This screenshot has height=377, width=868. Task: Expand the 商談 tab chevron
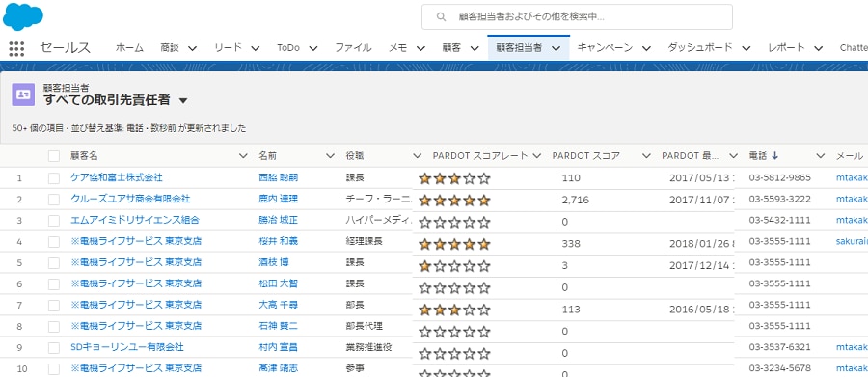pyautogui.click(x=193, y=48)
